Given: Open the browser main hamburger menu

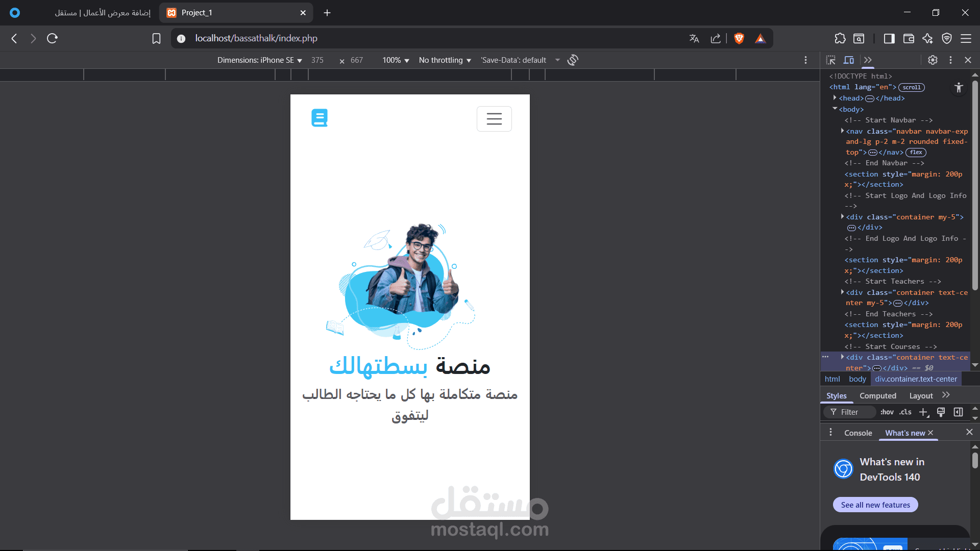Looking at the screenshot, I should click(x=966, y=38).
